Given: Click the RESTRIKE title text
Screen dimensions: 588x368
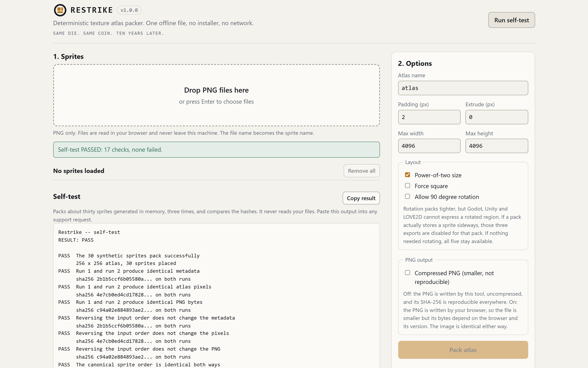Looking at the screenshot, I should [x=92, y=10].
